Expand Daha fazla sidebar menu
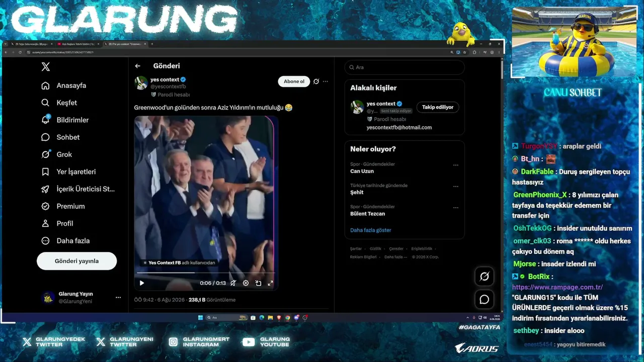 click(x=65, y=241)
